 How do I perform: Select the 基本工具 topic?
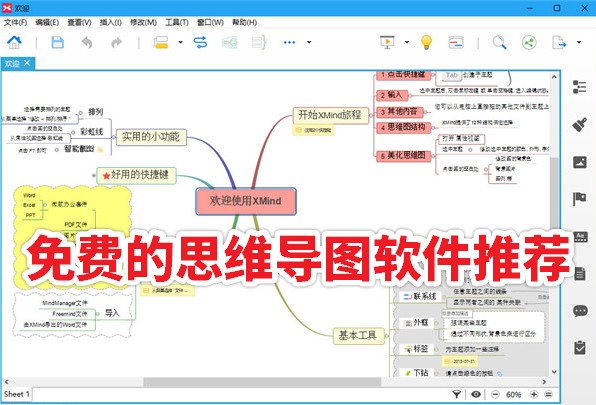tap(358, 335)
